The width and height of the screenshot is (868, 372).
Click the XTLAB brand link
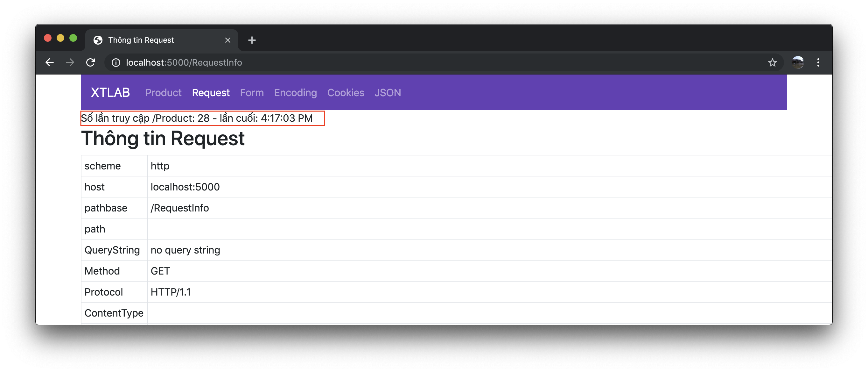coord(110,92)
